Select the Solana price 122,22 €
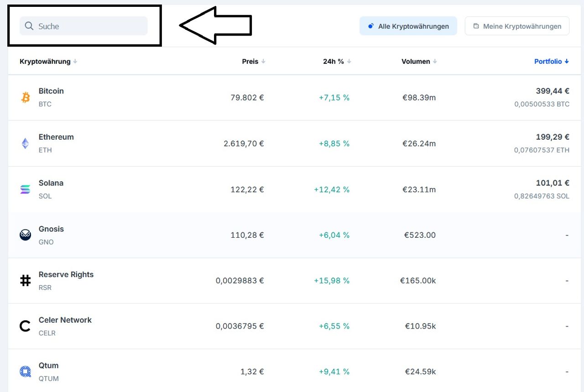Screen dimensions: 584x392 click(247, 189)
